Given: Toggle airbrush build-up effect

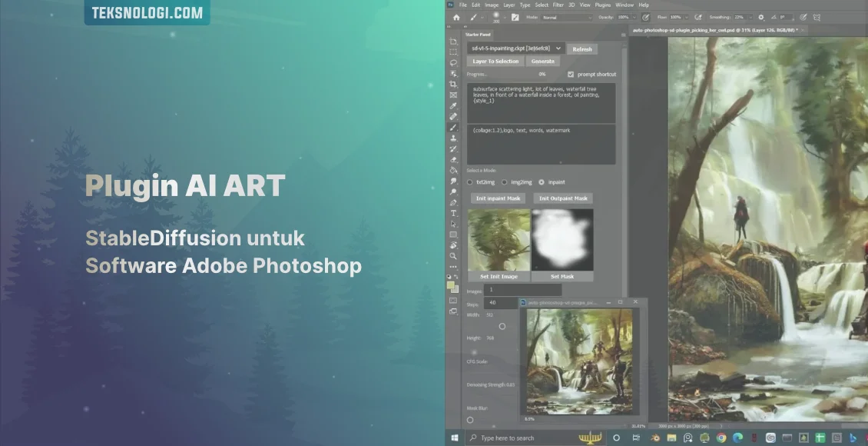Looking at the screenshot, I should (x=698, y=17).
